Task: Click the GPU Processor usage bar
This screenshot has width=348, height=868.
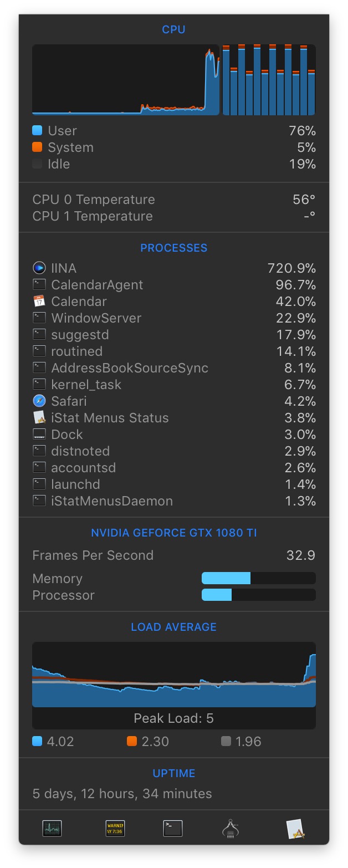Action: [x=259, y=595]
